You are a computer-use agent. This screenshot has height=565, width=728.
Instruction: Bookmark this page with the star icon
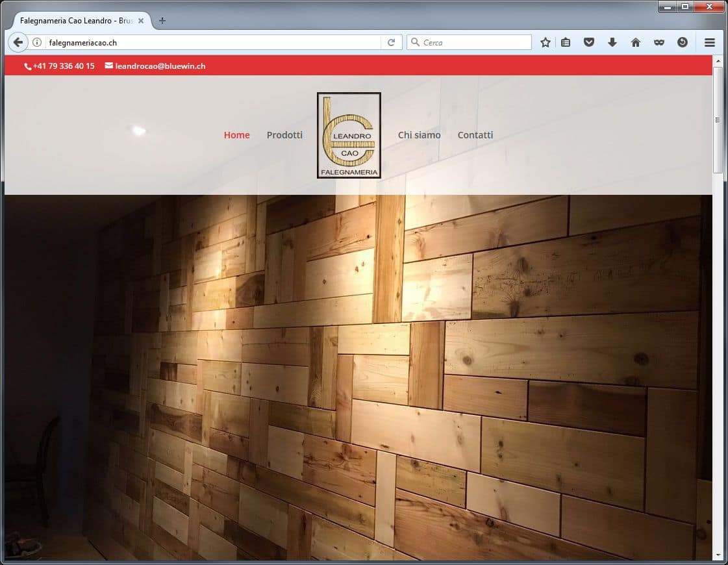pyautogui.click(x=546, y=42)
